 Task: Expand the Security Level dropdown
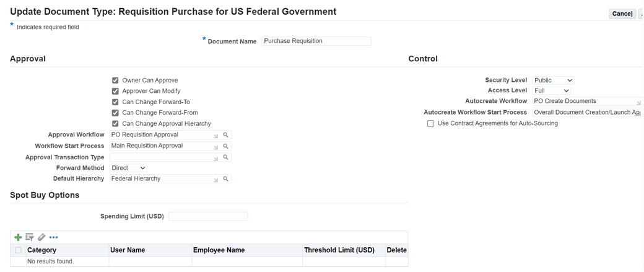553,81
